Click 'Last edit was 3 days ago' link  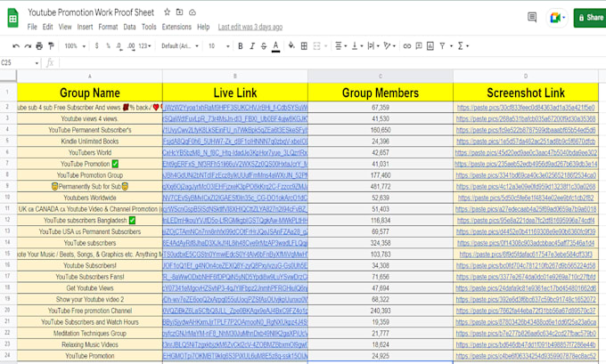(250, 27)
